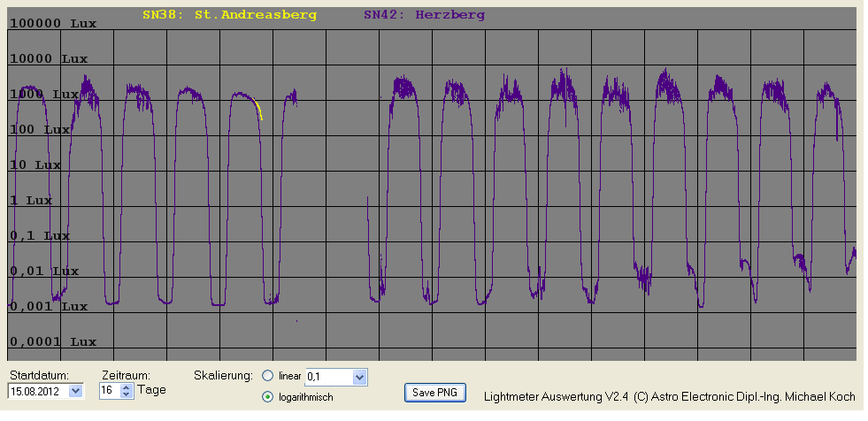Click the 1 Lux axis label
This screenshot has height=421, width=868.
(31, 201)
